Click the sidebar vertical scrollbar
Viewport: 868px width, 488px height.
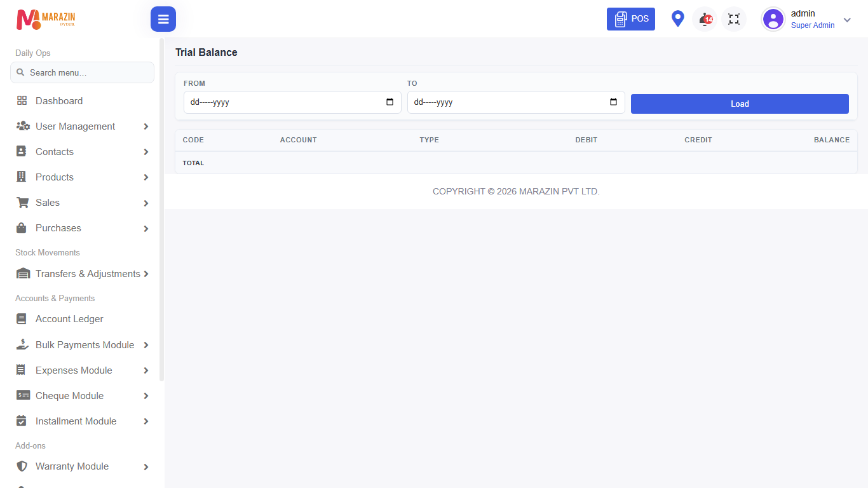161,210
